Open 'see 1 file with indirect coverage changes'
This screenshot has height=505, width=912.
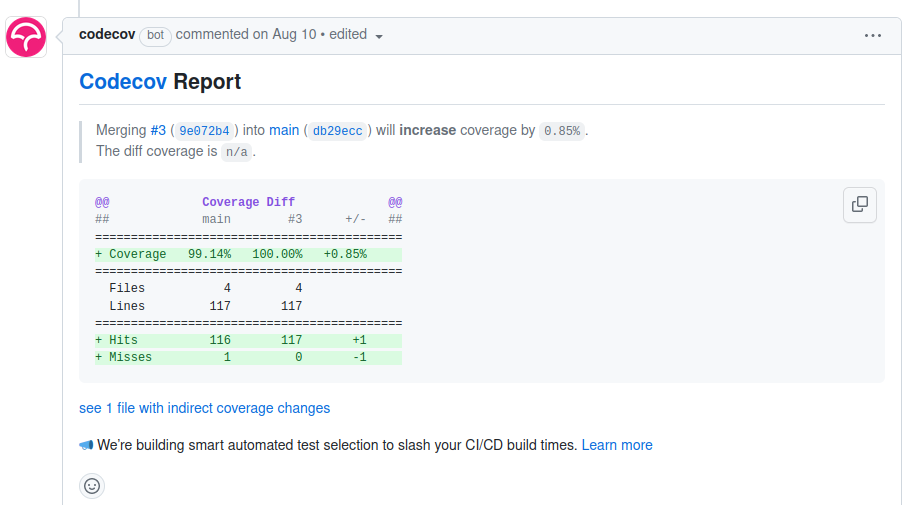[204, 408]
